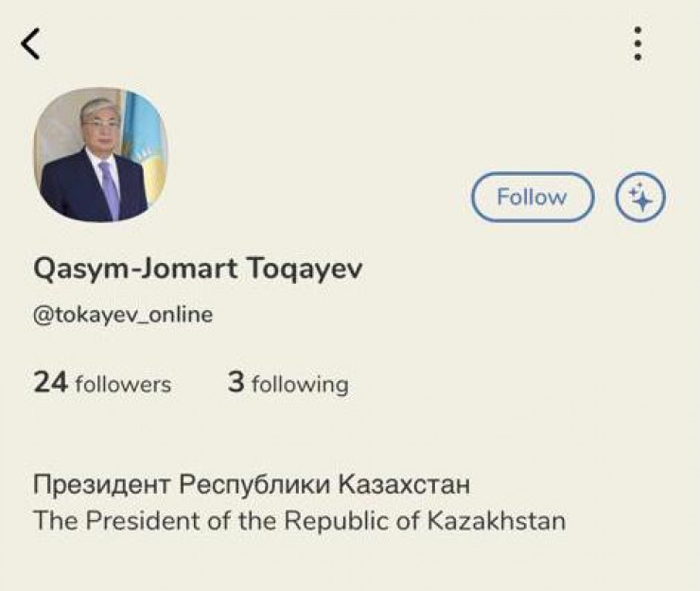Tap the sparkle suggestions icon
700x591 pixels.
(640, 198)
